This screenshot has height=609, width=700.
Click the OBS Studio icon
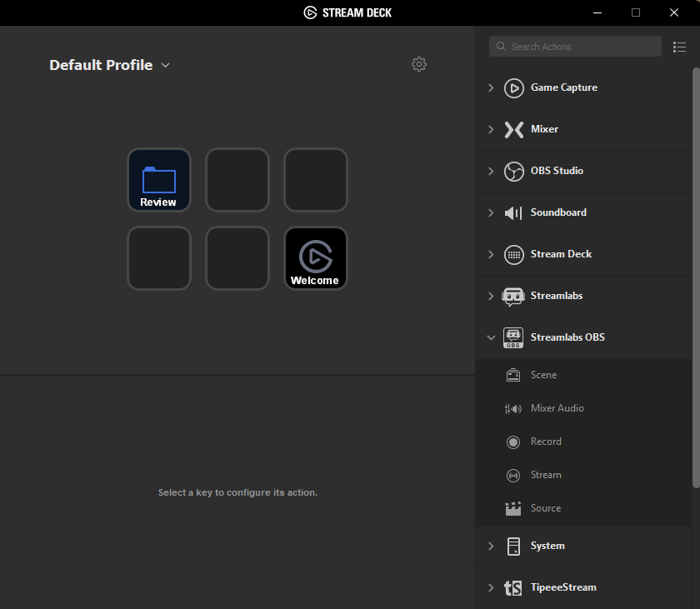point(514,172)
